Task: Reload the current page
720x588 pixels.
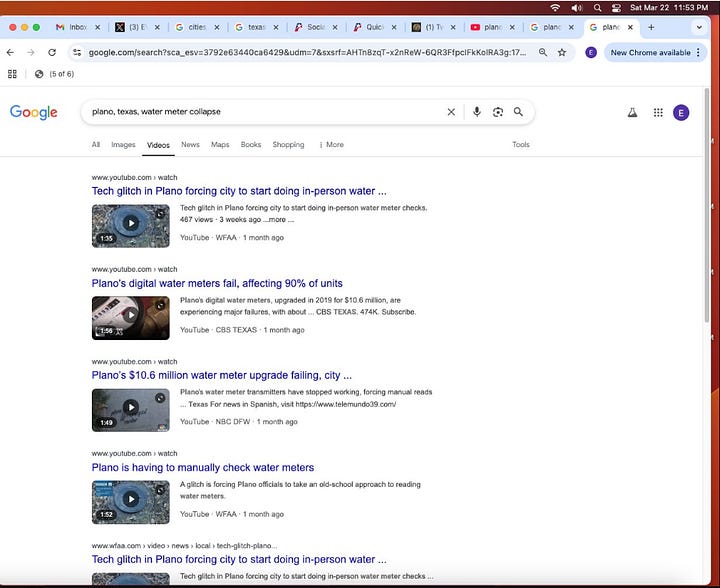Action: pyautogui.click(x=52, y=52)
